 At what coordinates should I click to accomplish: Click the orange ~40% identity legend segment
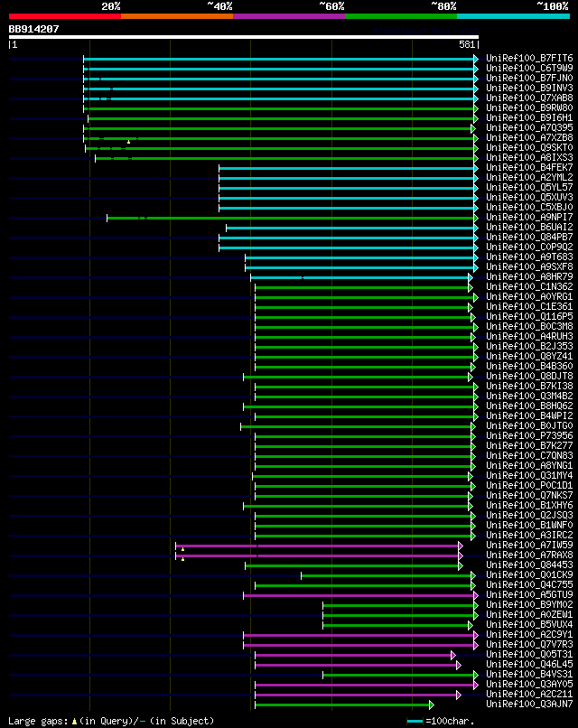[177, 16]
